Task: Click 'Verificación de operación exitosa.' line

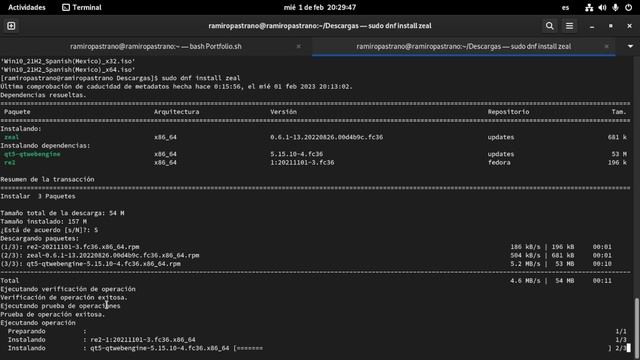Action: pyautogui.click(x=64, y=298)
